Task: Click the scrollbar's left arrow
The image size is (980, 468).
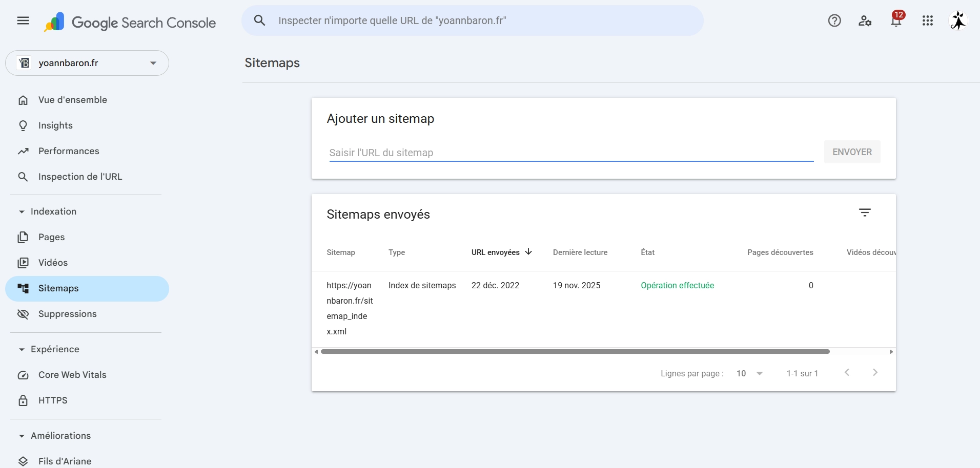Action: [316, 352]
